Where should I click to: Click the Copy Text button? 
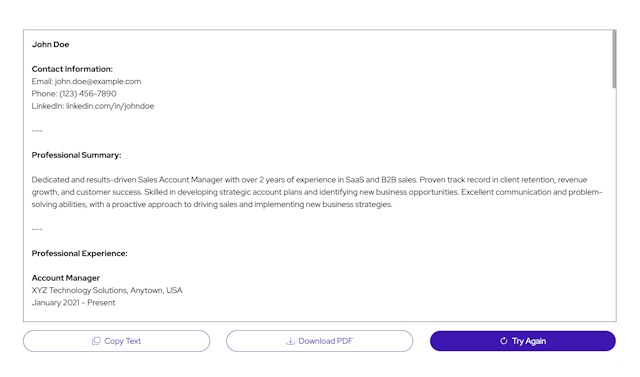[x=116, y=341]
